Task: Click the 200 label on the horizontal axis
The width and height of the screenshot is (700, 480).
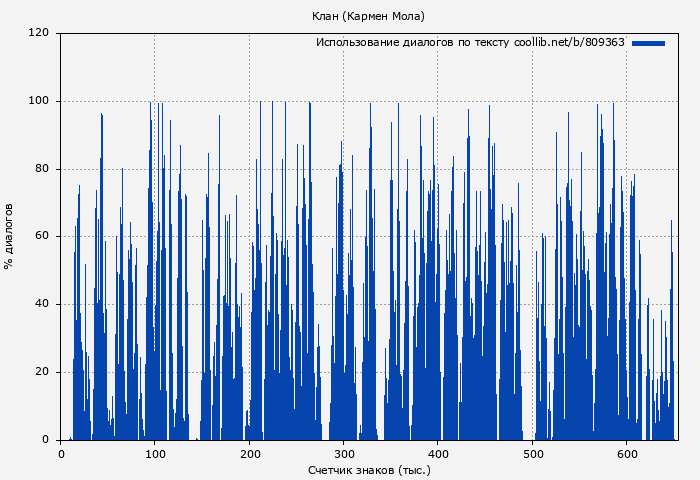Action: tap(249, 454)
